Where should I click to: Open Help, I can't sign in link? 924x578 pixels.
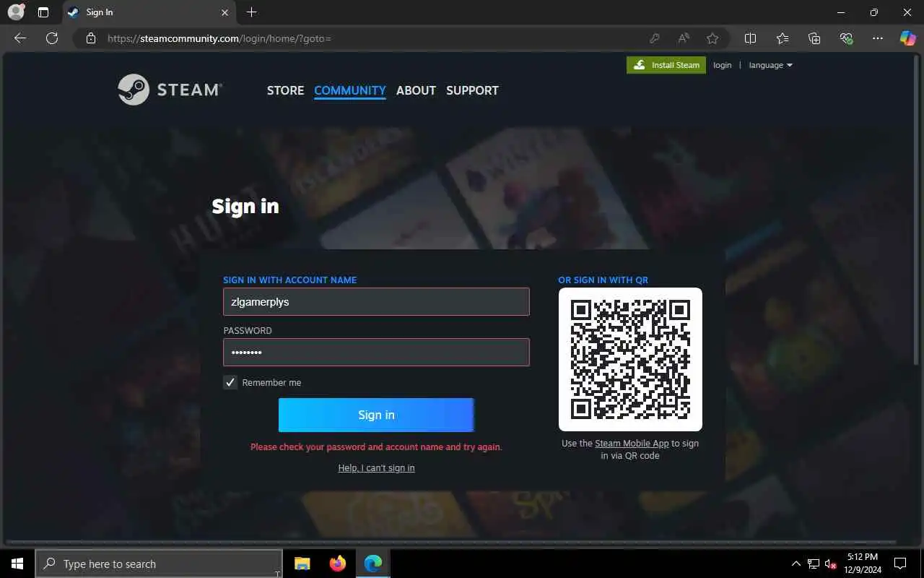point(376,467)
